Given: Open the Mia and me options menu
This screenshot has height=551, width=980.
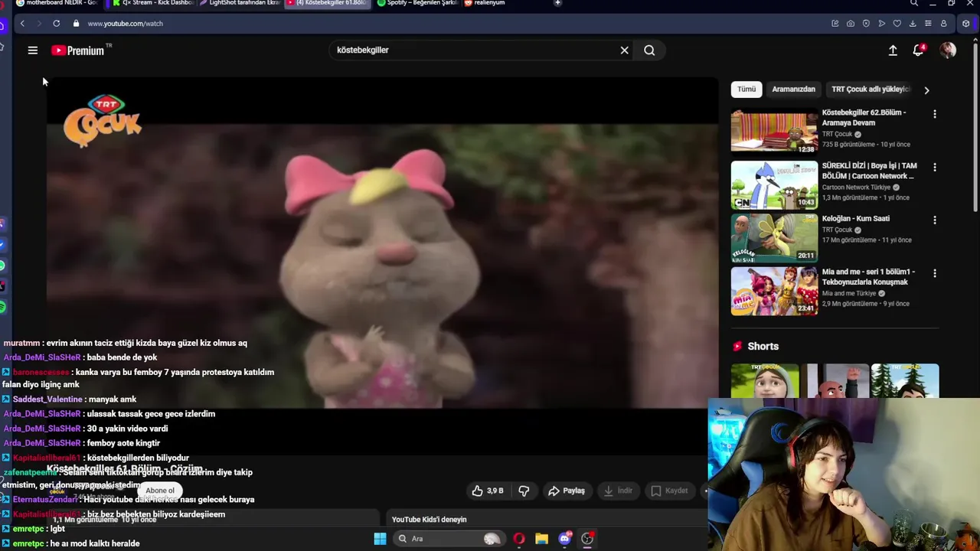Looking at the screenshot, I should [934, 273].
